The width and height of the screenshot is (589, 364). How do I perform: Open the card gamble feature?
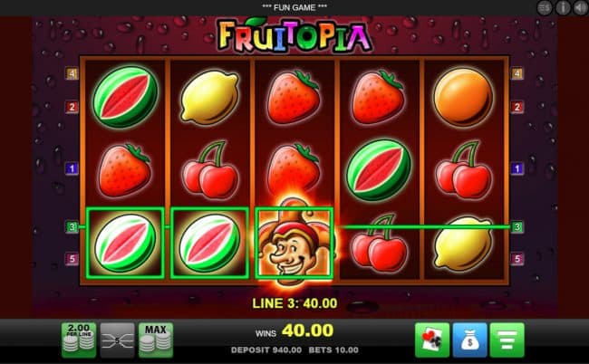point(432,340)
